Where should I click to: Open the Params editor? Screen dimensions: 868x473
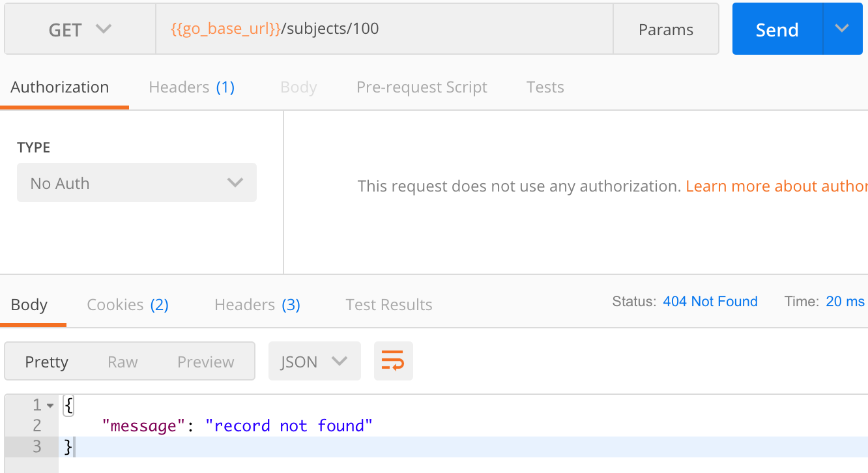(x=665, y=30)
